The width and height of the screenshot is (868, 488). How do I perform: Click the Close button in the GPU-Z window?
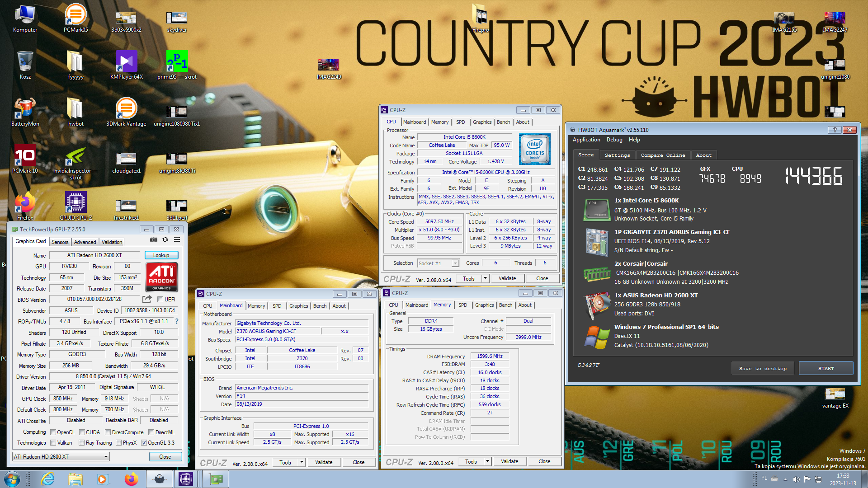[x=165, y=457]
